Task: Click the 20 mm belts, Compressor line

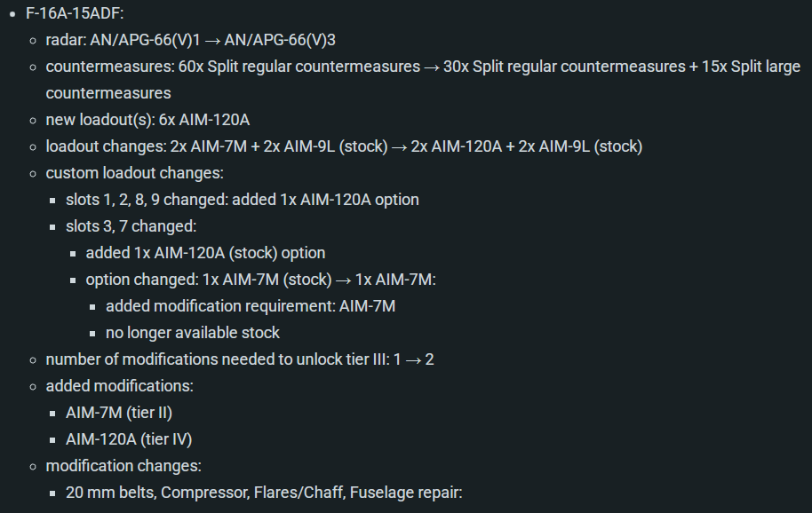Action: pyautogui.click(x=264, y=493)
